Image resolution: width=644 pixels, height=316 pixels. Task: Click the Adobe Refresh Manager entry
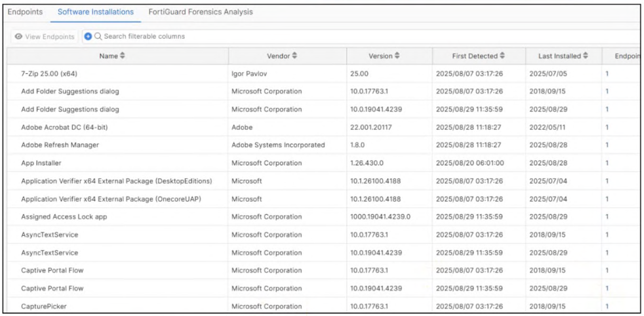pyautogui.click(x=60, y=145)
